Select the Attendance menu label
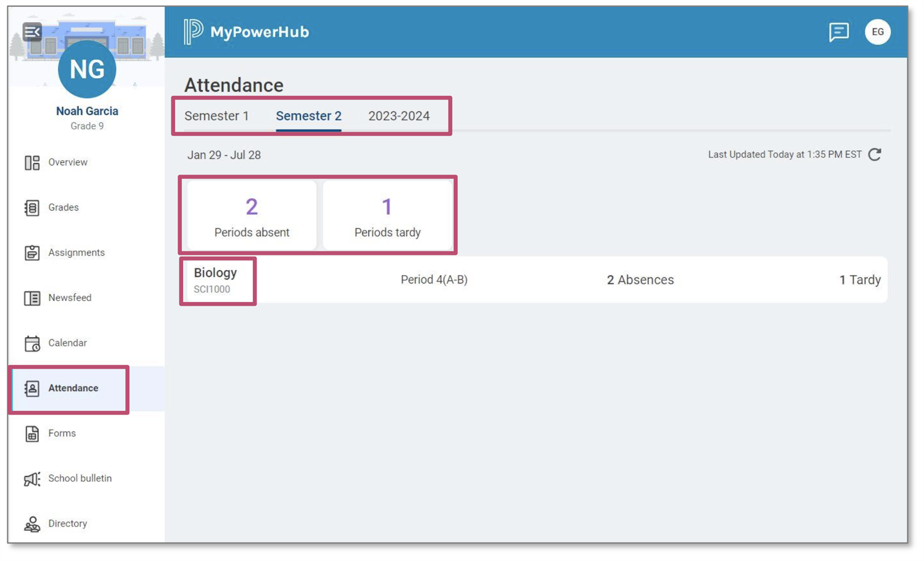 [73, 388]
